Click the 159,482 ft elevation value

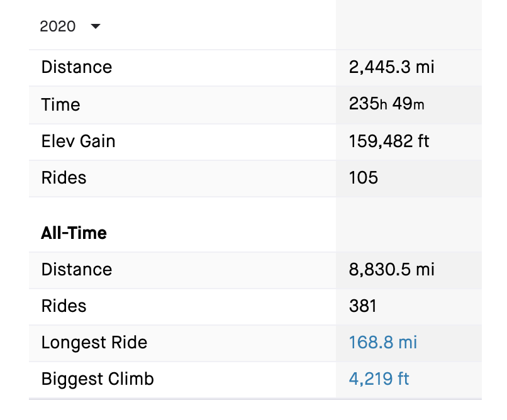point(389,141)
